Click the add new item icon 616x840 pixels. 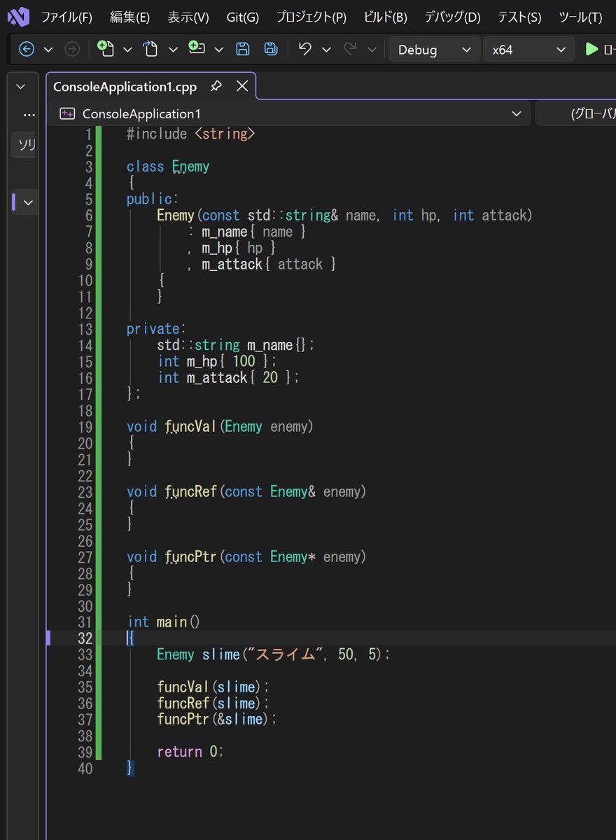pos(197,48)
